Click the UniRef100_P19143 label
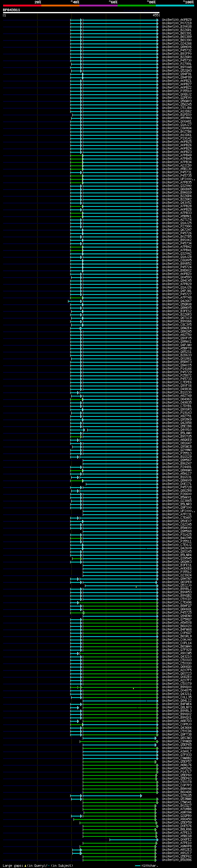The height and width of the screenshot is (868, 197). click(x=176, y=413)
